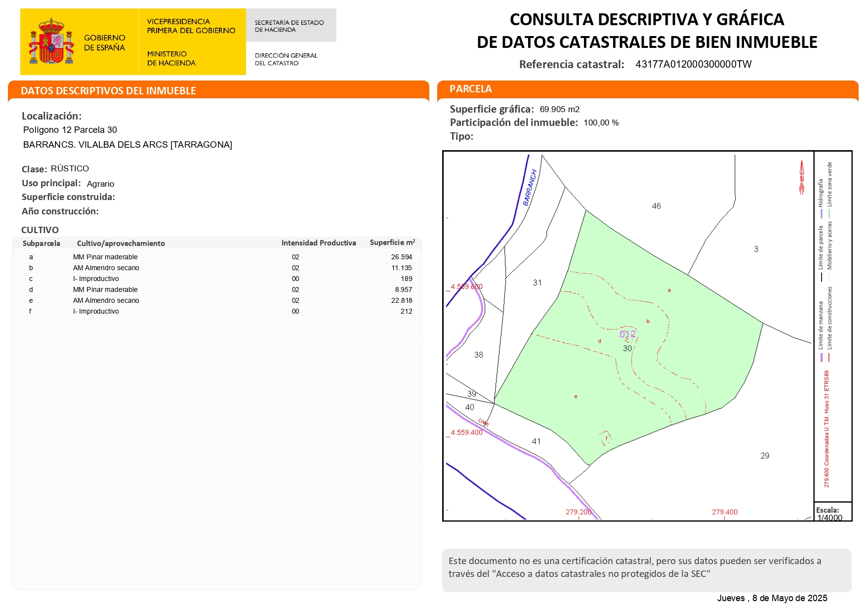
Task: Click the catastral reference number 43177A012000300000TW
Action: (693, 64)
